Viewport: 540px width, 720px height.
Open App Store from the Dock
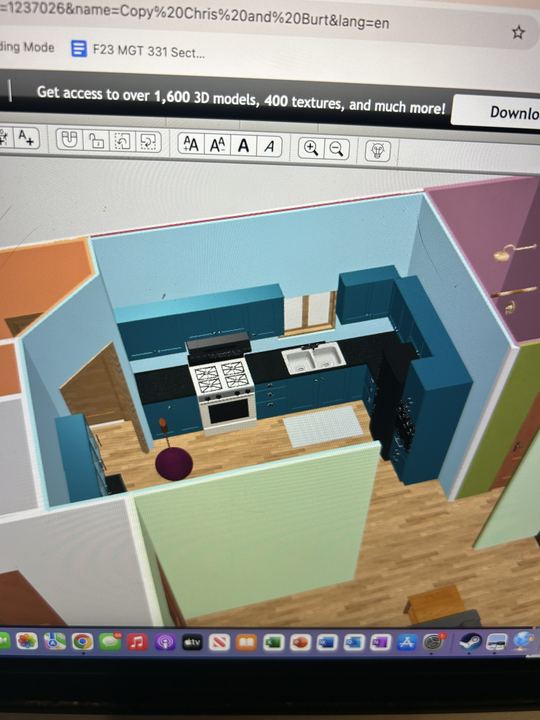coord(407,642)
